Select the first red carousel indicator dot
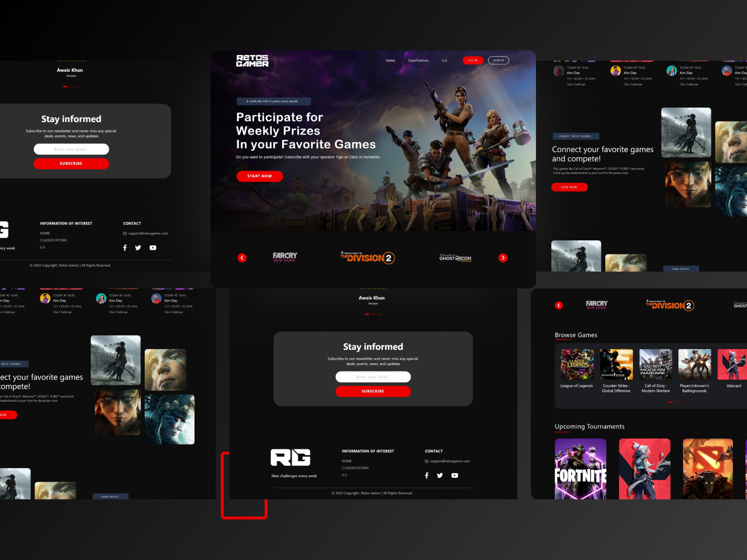The image size is (747, 560). (669, 401)
